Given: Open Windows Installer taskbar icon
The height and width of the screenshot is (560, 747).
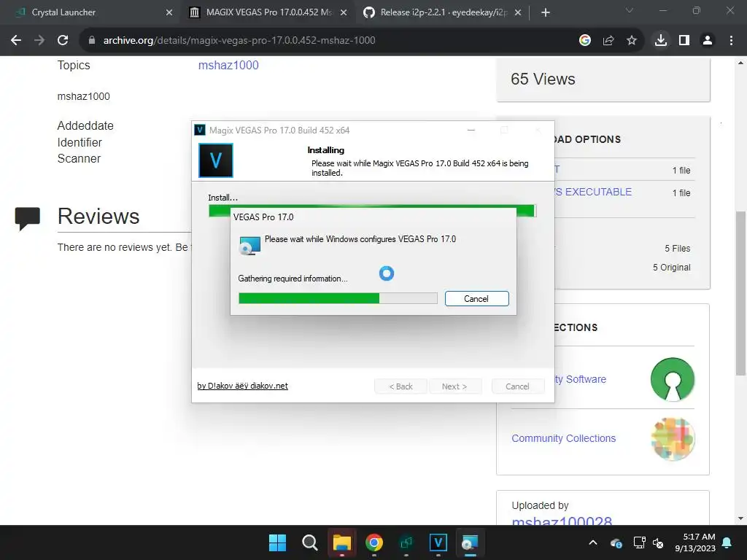Looking at the screenshot, I should tap(471, 542).
